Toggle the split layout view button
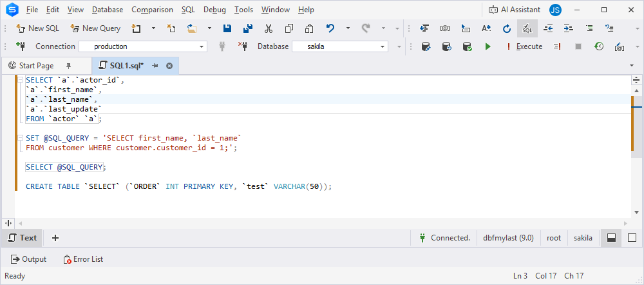 (612, 238)
